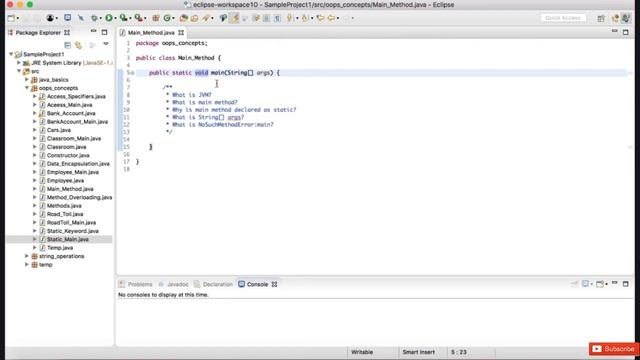Click the green Run button

(x=109, y=18)
